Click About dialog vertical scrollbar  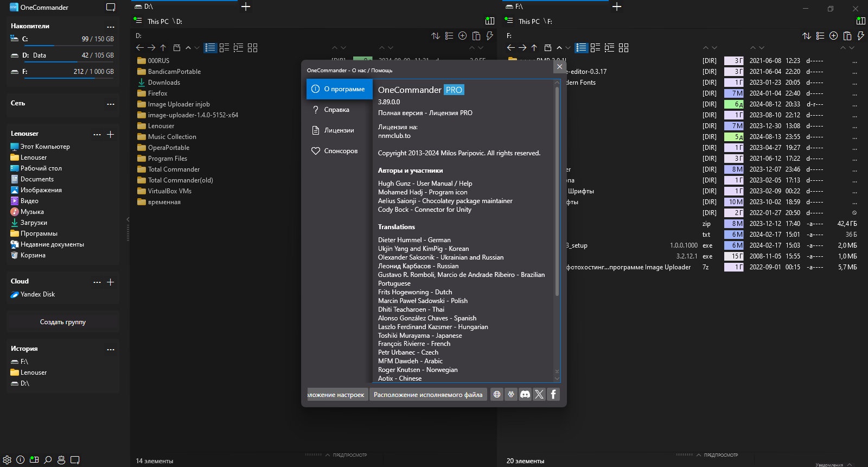[x=557, y=191]
